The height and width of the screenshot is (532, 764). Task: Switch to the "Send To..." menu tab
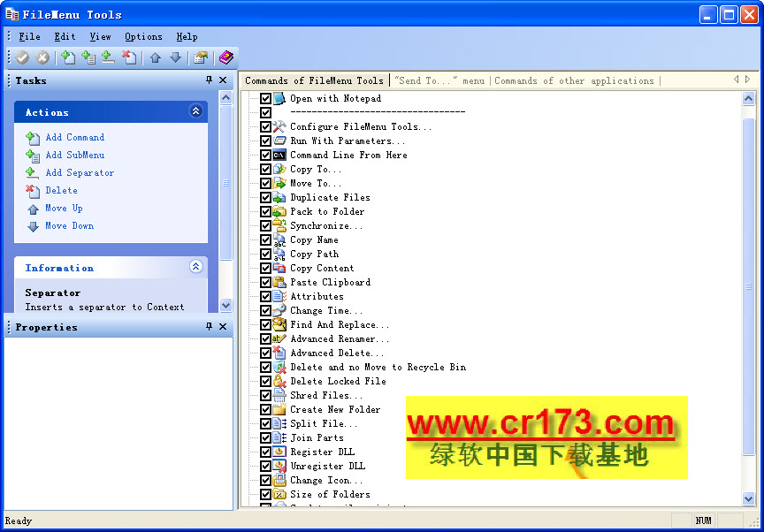coord(439,80)
